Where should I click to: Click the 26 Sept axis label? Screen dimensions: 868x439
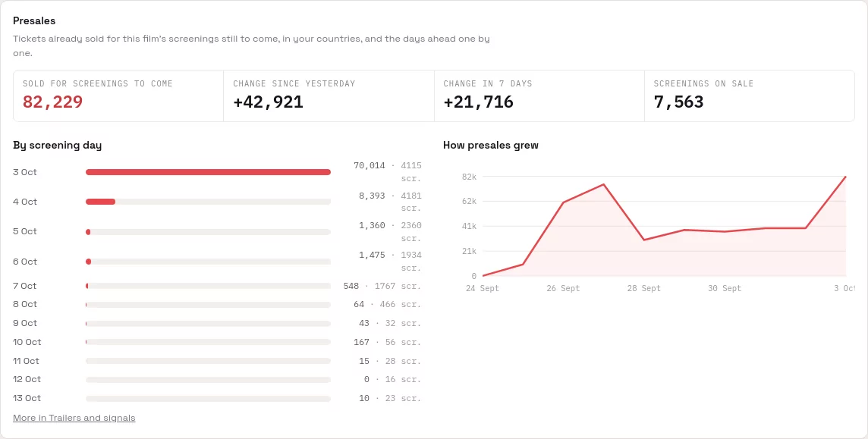(563, 288)
